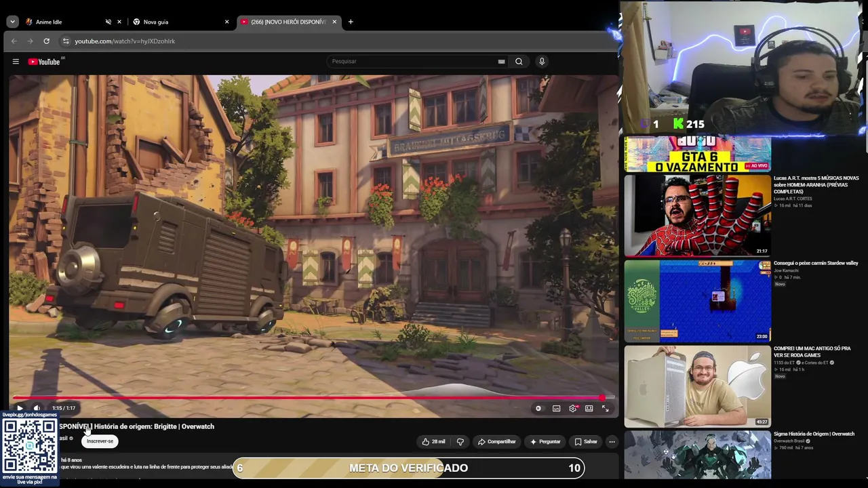This screenshot has width=868, height=488.
Task: Close the Anime Idle tab
Action: coord(119,22)
